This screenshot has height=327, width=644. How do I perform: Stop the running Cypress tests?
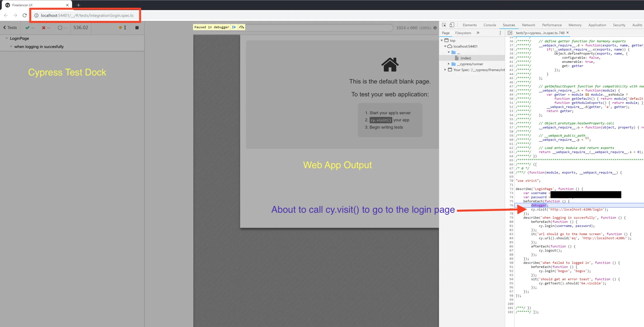point(137,28)
